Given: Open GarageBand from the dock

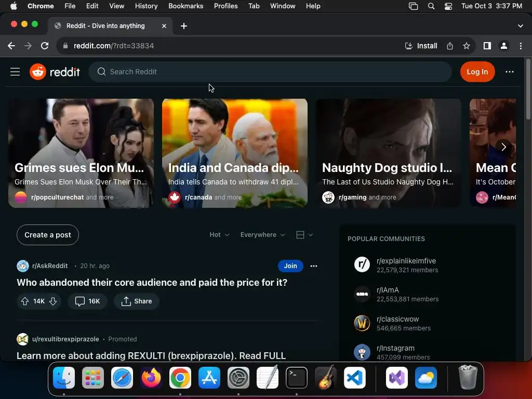Looking at the screenshot, I should point(326,378).
